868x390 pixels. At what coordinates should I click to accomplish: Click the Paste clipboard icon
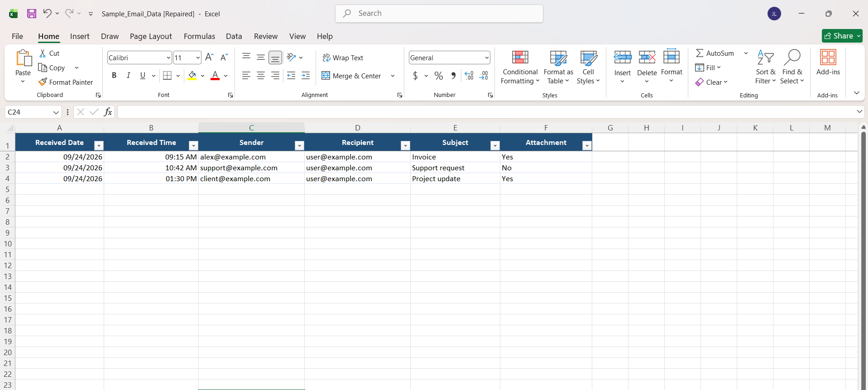click(23, 58)
